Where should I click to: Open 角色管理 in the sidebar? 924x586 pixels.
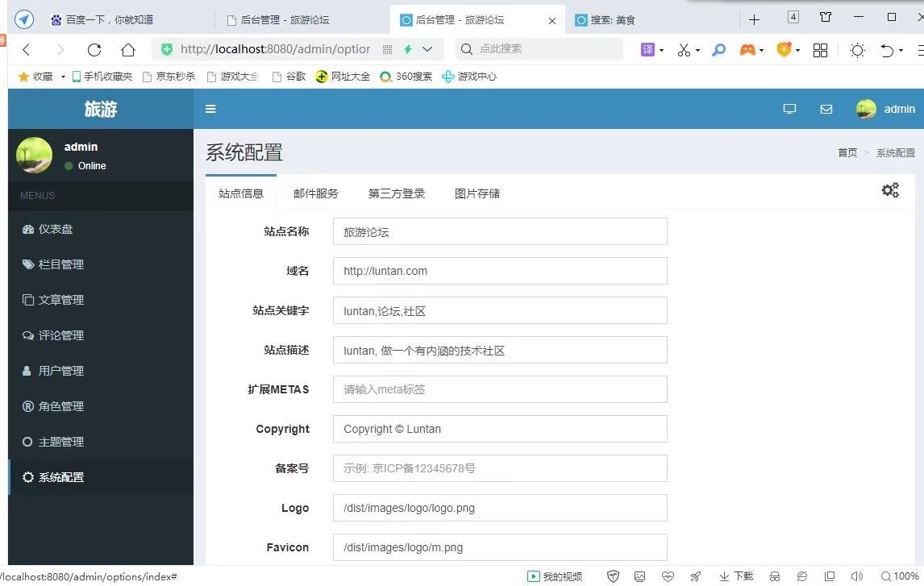(101, 405)
